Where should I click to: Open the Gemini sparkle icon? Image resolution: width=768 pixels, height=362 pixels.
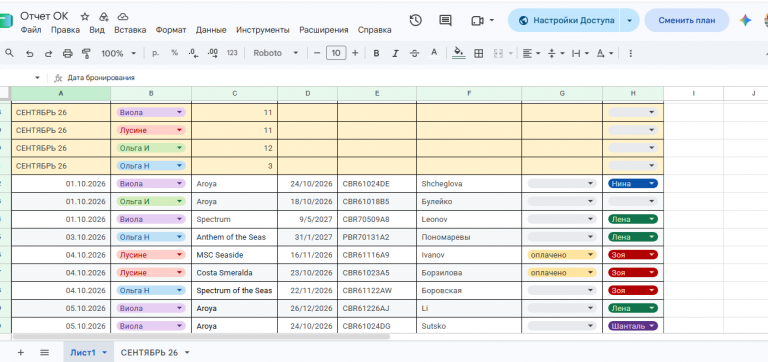click(745, 20)
